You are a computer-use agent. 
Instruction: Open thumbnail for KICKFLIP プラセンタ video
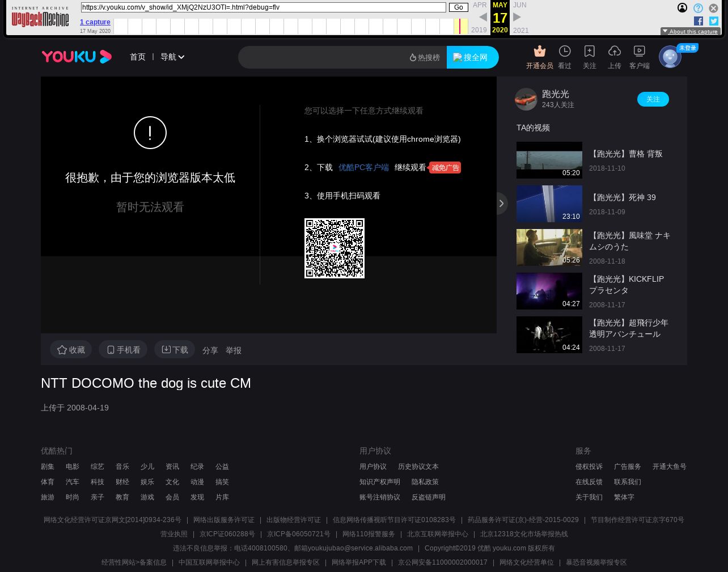point(549,291)
